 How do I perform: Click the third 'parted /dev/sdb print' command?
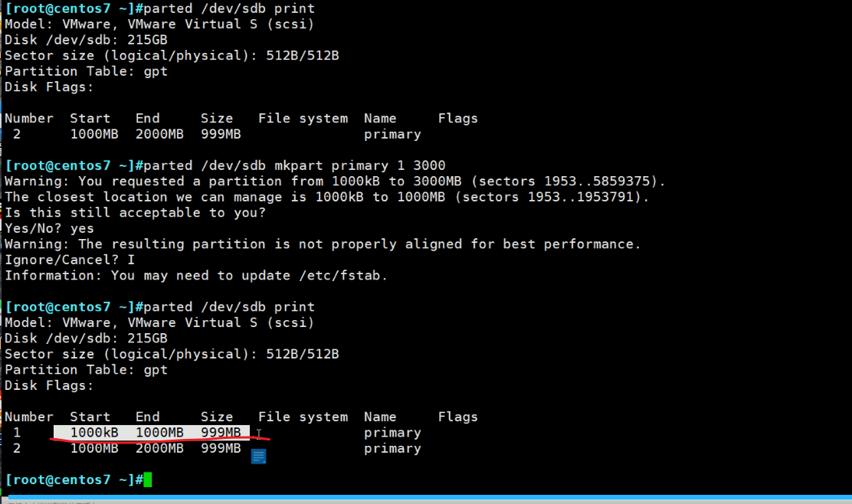tap(228, 306)
